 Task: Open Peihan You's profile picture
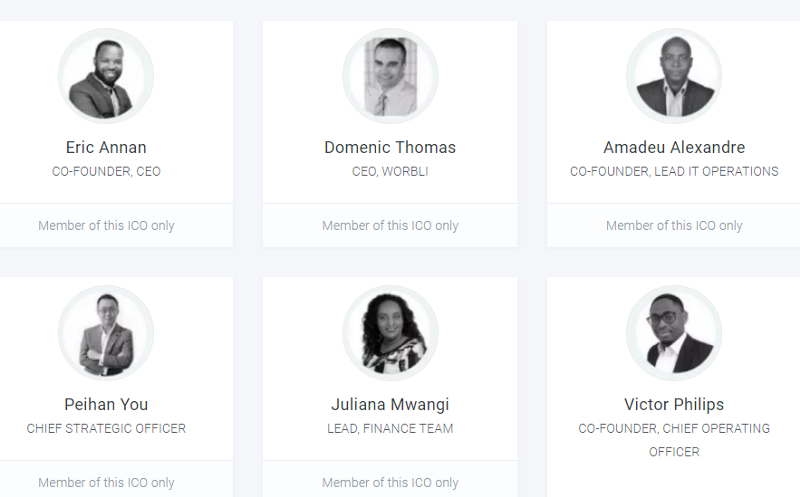tap(106, 333)
